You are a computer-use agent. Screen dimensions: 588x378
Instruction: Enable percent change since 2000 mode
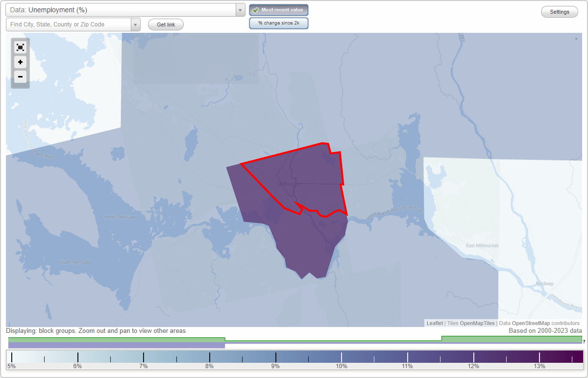point(279,23)
